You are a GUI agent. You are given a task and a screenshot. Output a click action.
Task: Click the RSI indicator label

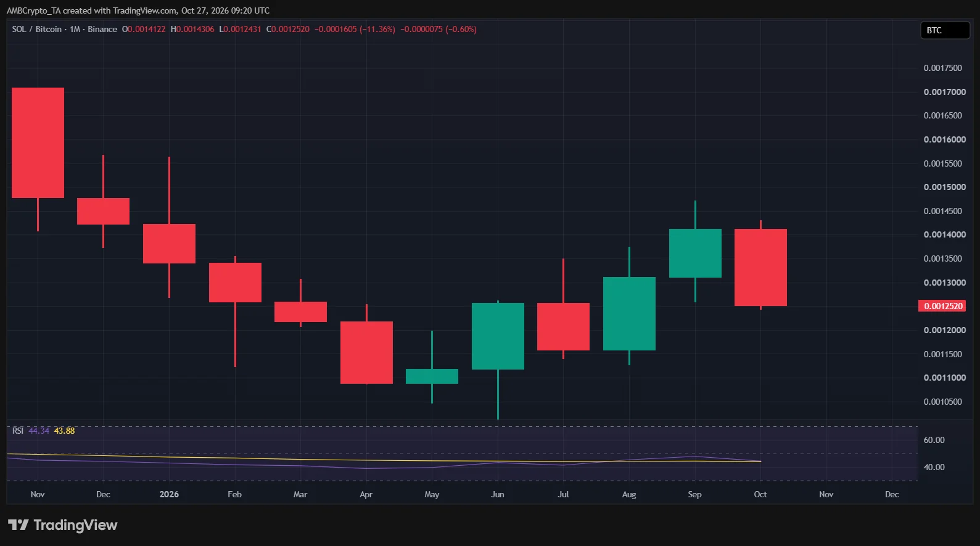click(18, 431)
